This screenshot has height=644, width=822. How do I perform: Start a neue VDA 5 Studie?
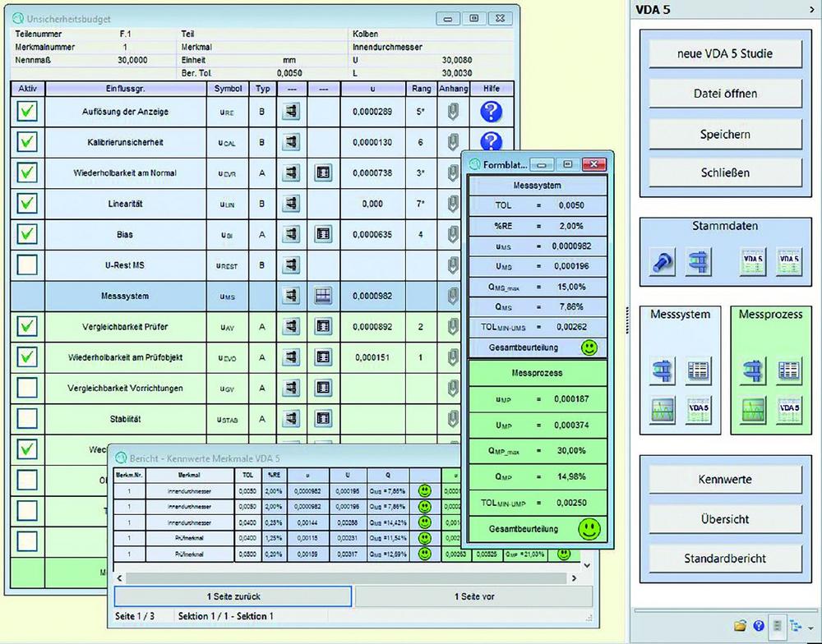tap(725, 53)
